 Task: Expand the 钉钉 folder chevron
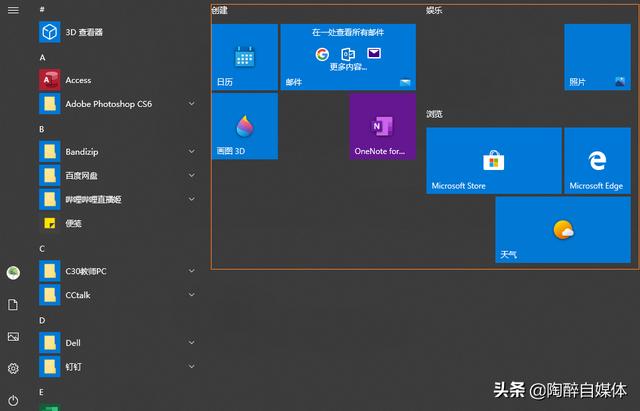click(191, 367)
